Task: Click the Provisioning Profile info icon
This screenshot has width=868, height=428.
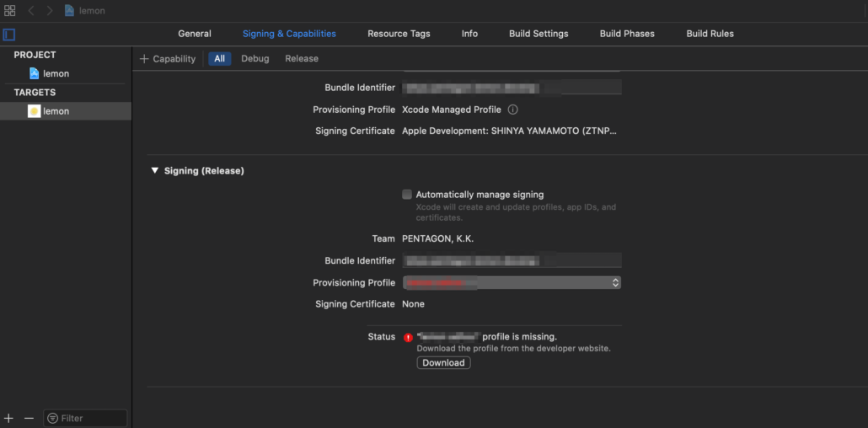Action: coord(512,110)
